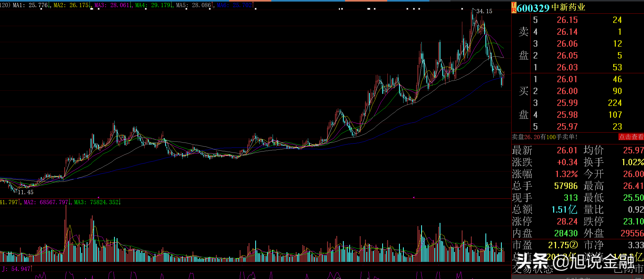Click the sell-1 volume 53
This screenshot has width=644, height=279.
tap(617, 67)
